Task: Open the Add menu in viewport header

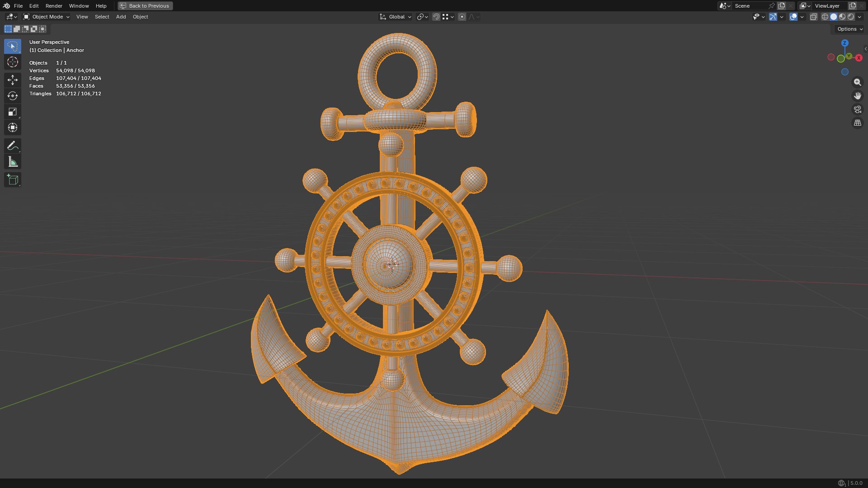Action: coord(121,17)
